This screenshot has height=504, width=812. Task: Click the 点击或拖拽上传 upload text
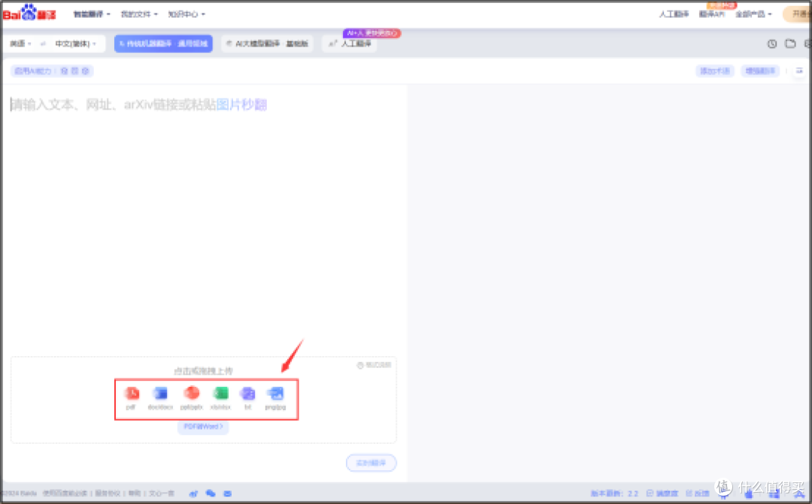point(203,371)
